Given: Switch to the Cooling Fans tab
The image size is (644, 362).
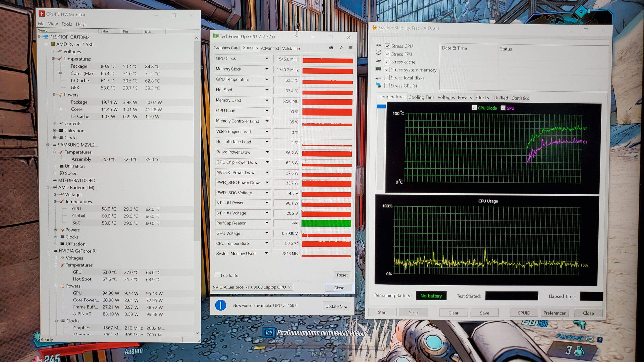Looking at the screenshot, I should pyautogui.click(x=421, y=97).
